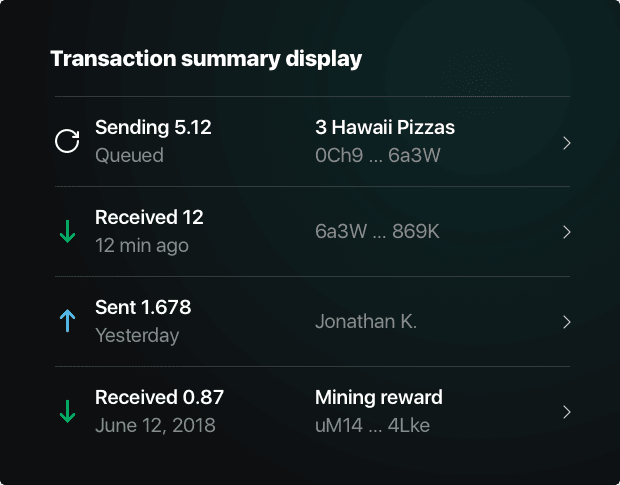Click the Transaction summary display heading
The image size is (620, 485).
(206, 59)
